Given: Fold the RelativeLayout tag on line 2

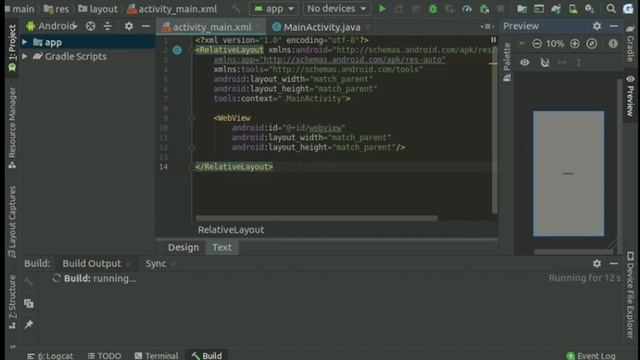Looking at the screenshot, I should 191,50.
